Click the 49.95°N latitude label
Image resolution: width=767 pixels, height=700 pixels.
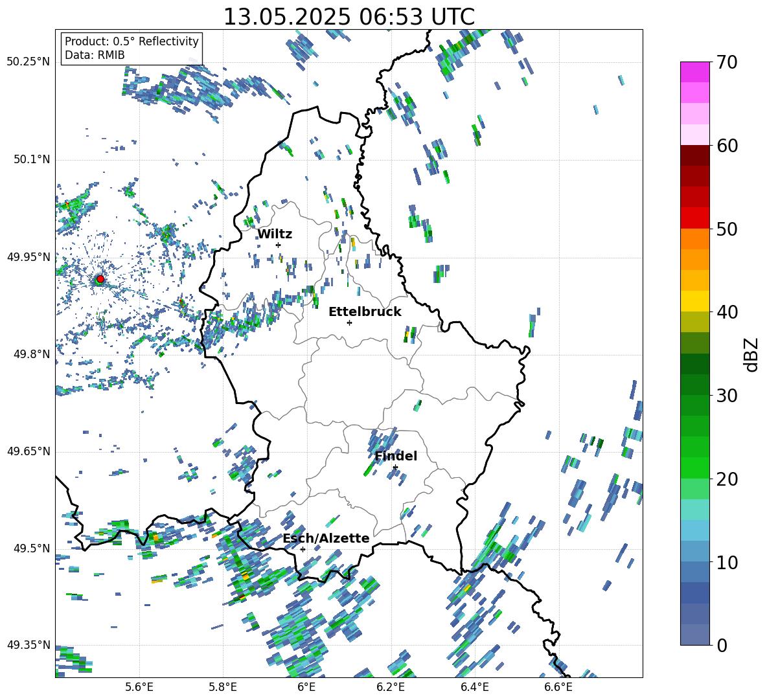29,256
